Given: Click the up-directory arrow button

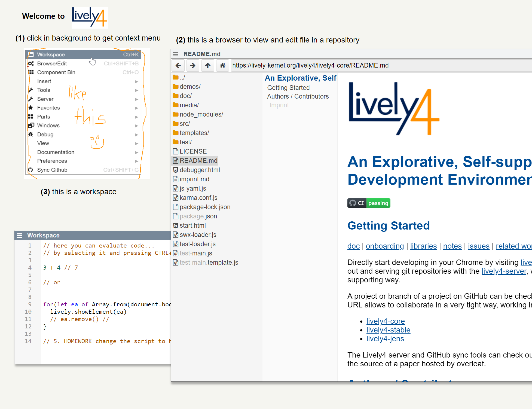Looking at the screenshot, I should 208,65.
